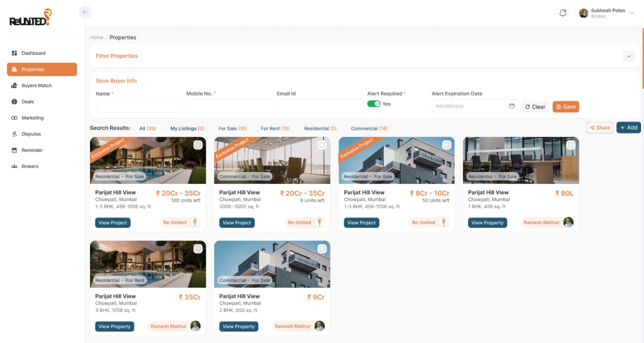The image size is (644, 343).
Task: Select the Commercial (18) results tab
Action: click(x=369, y=129)
